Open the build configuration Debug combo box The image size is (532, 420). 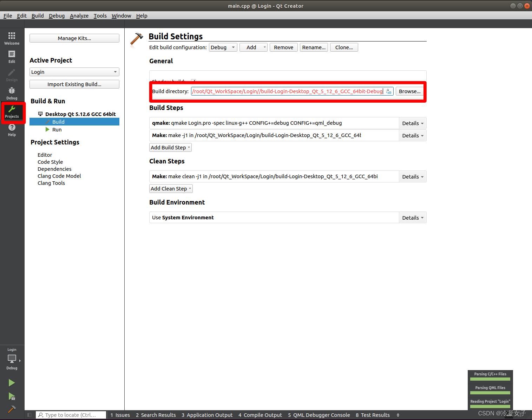tap(223, 47)
